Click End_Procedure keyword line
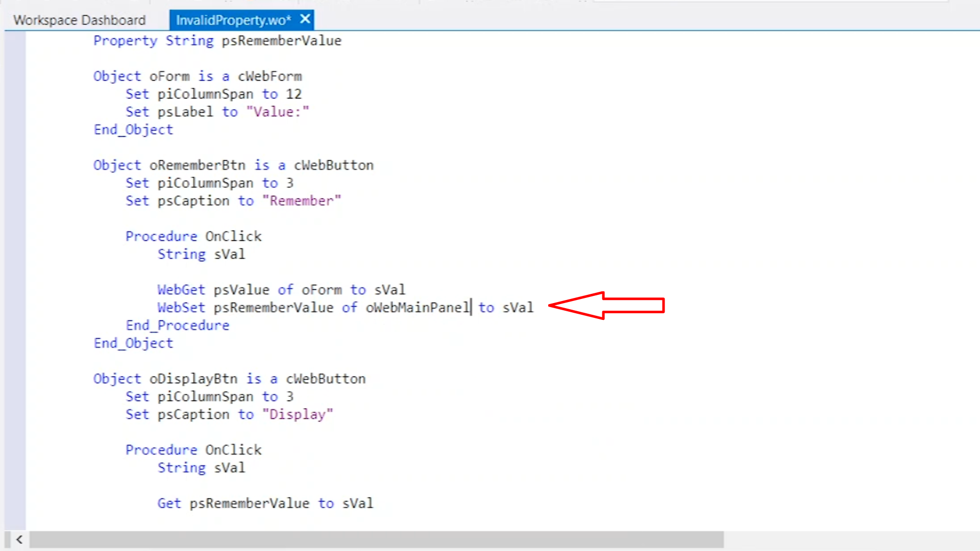Viewport: 980px width, 551px height. 178,325
